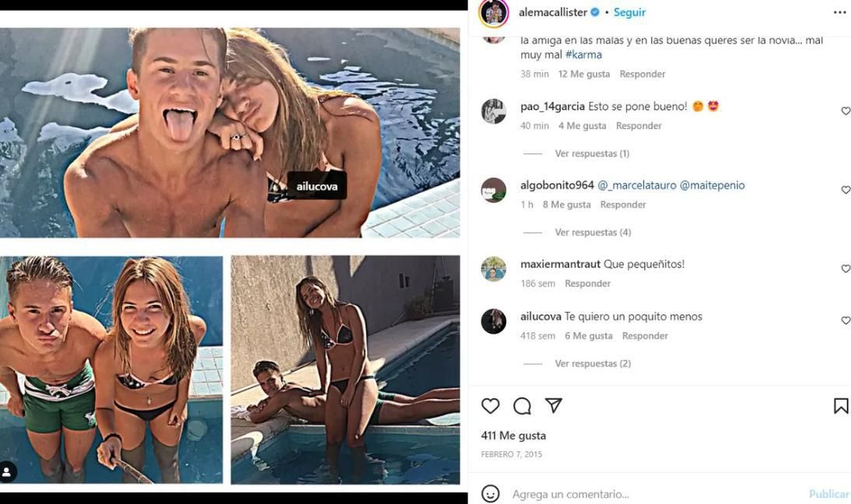This screenshot has height=504, width=851.
Task: Share the post using the paper plane icon
Action: click(553, 406)
